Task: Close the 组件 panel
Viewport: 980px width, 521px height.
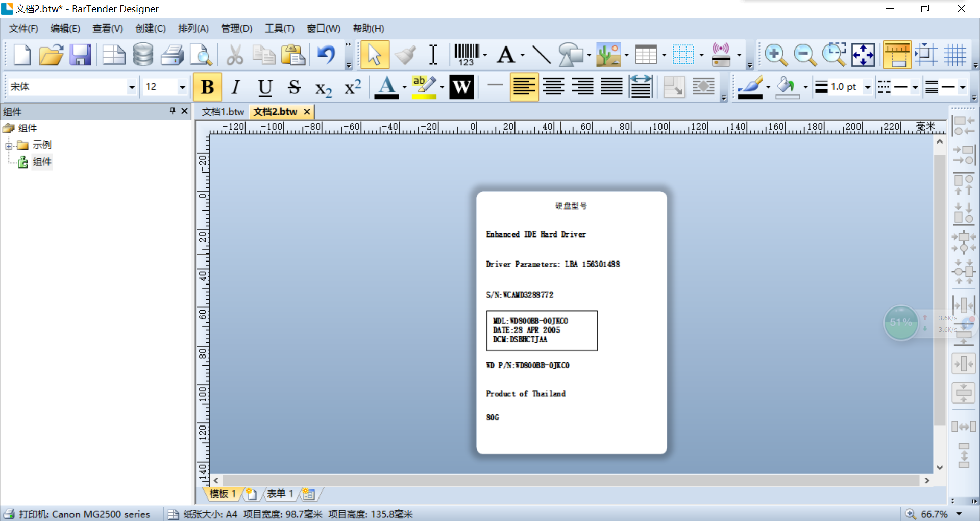Action: (185, 111)
